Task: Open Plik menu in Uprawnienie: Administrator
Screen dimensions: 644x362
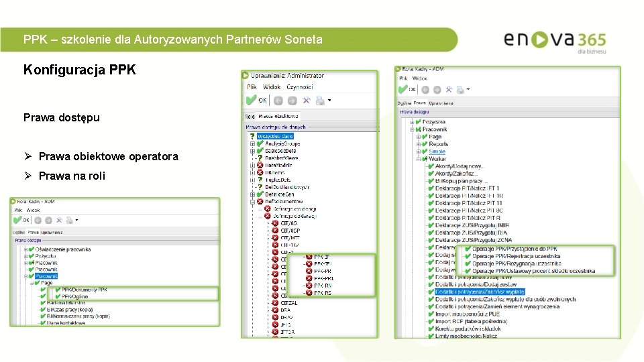Action: [252, 87]
